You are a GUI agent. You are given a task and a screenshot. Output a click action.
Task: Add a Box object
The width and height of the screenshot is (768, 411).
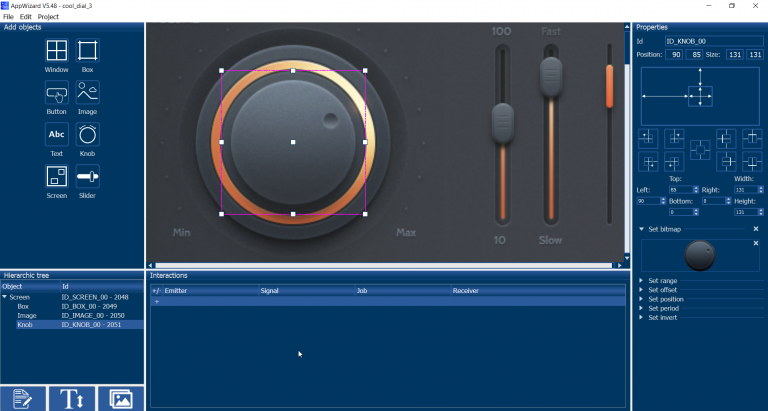[88, 50]
